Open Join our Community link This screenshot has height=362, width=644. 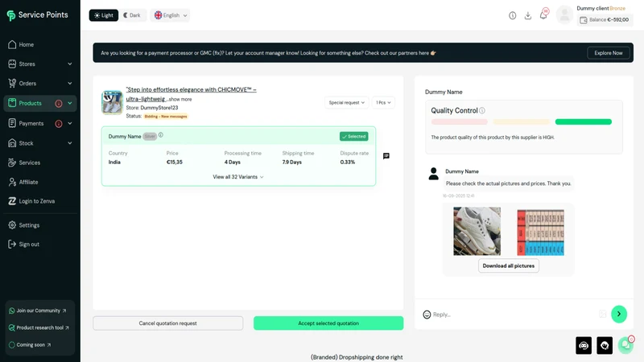point(38,311)
